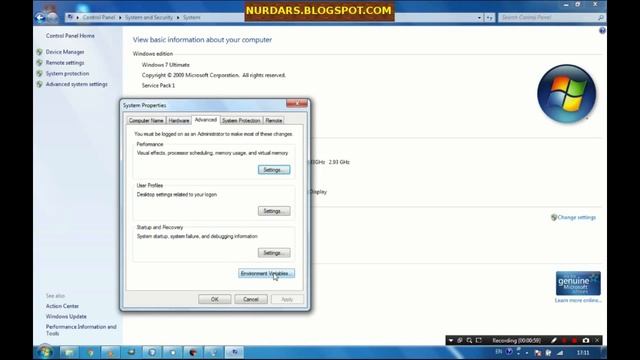Go to Control Panel Home
The height and width of the screenshot is (360, 640).
coord(70,36)
